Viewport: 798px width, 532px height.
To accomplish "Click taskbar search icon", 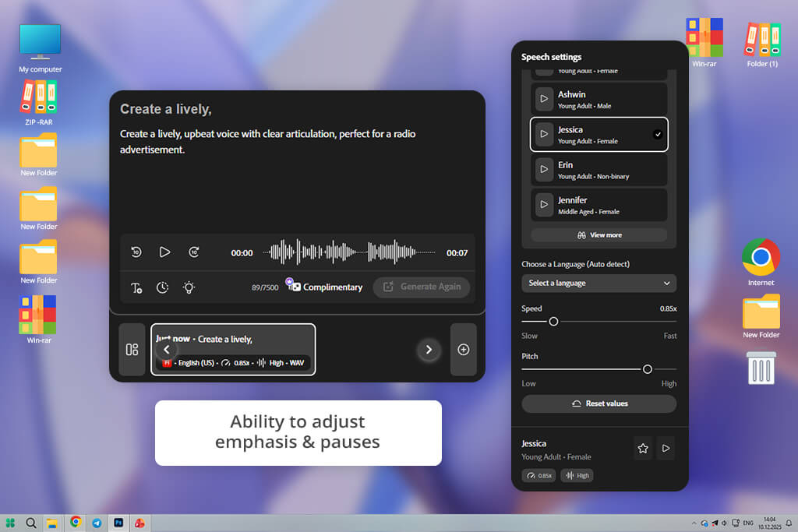I will (x=31, y=523).
